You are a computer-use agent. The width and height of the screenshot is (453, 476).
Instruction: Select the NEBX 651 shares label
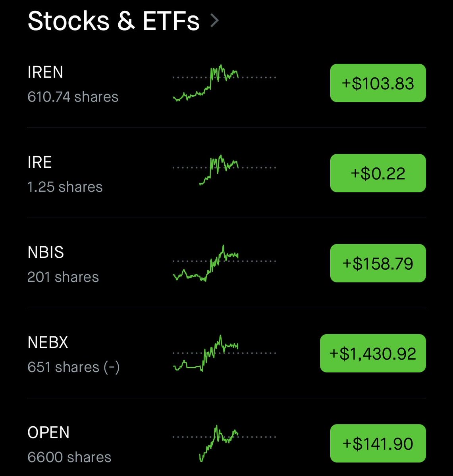coord(73,367)
